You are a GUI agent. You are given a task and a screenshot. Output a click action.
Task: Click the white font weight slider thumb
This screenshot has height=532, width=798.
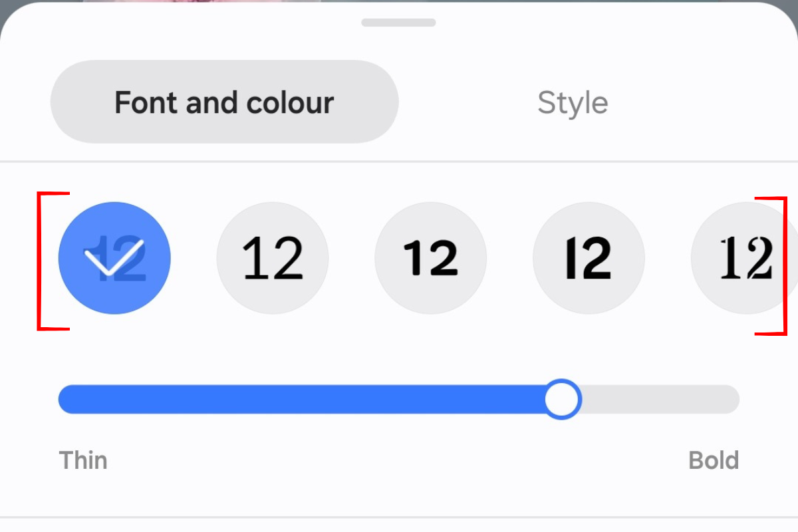pyautogui.click(x=563, y=399)
